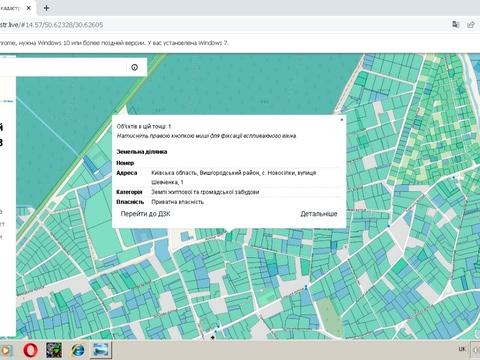480x360 pixels.
Task: Launch Opera from the taskbar
Action: (x=31, y=350)
